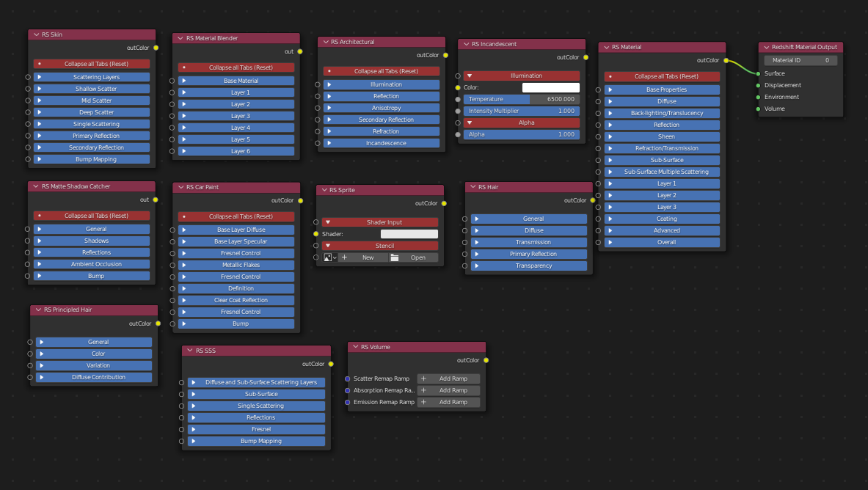
Task: Expand Scattering Layers tab in RS Skin
Action: tap(92, 77)
